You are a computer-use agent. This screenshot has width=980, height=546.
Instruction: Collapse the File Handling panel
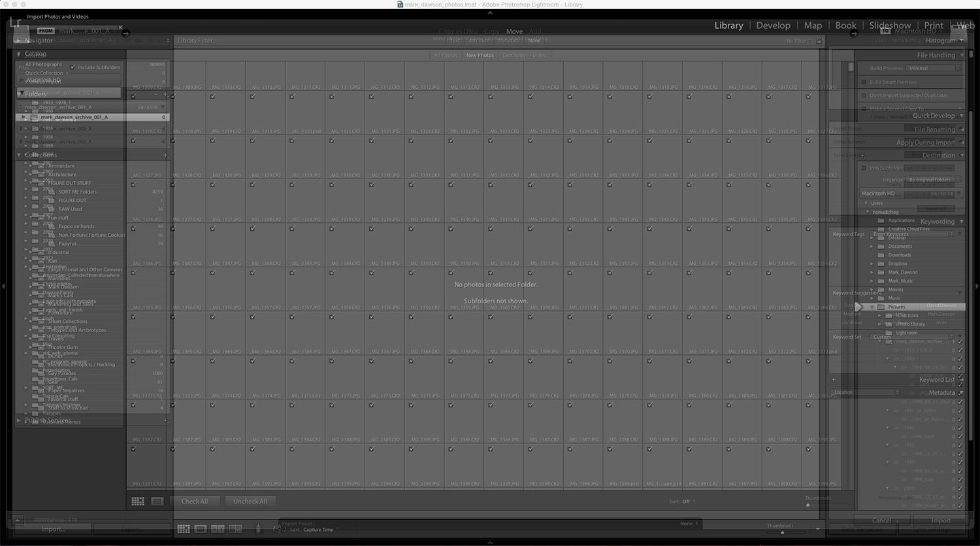point(961,56)
